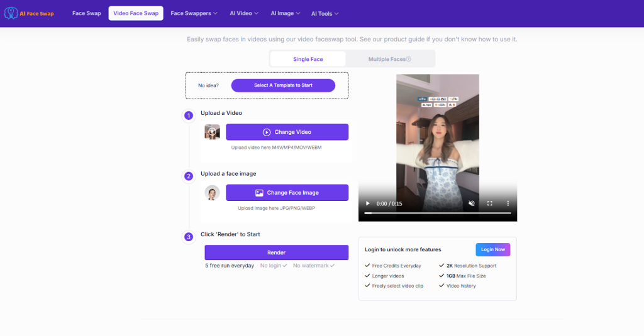The width and height of the screenshot is (644, 336).
Task: Open the AI Image dropdown
Action: click(286, 13)
